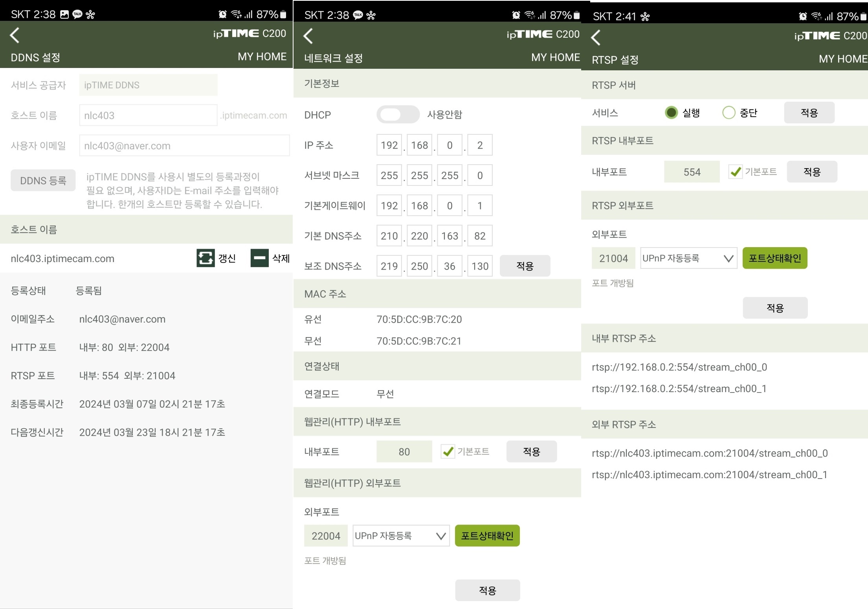Click 등록상태 value 등록됨

89,291
